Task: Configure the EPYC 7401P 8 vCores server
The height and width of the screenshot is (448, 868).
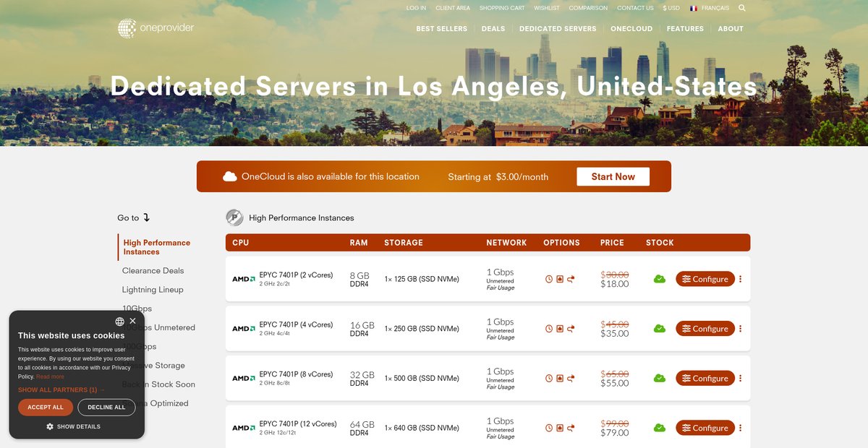Action: [705, 378]
